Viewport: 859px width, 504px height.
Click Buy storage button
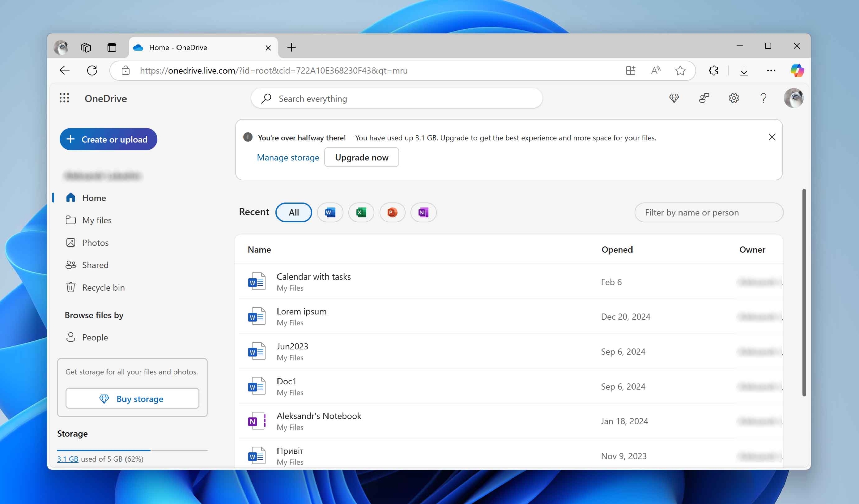132,398
